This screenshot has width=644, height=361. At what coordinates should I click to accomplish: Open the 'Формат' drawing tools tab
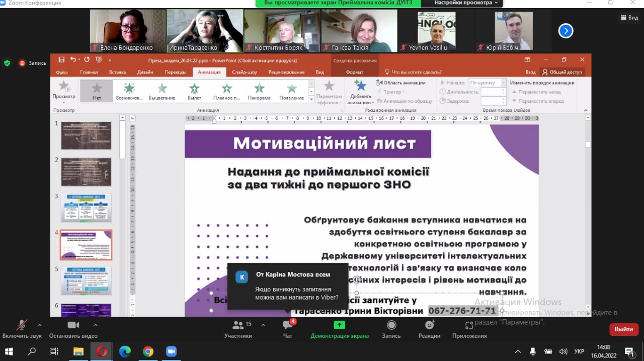click(355, 72)
